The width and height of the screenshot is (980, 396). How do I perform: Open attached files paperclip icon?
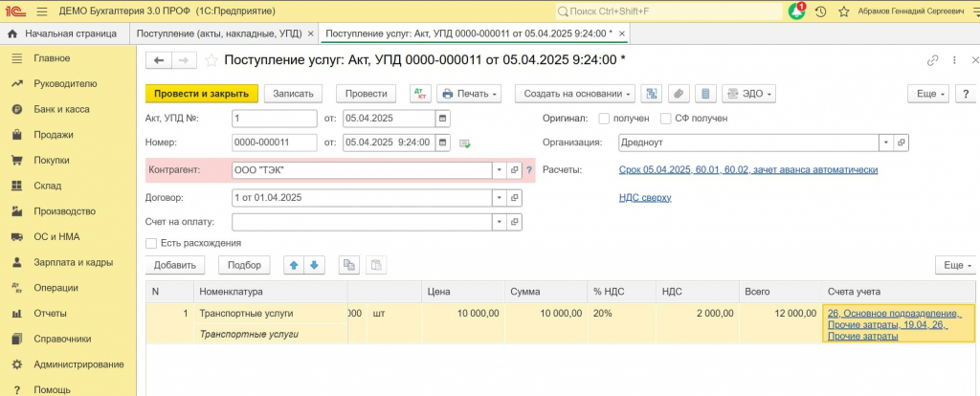tap(679, 94)
